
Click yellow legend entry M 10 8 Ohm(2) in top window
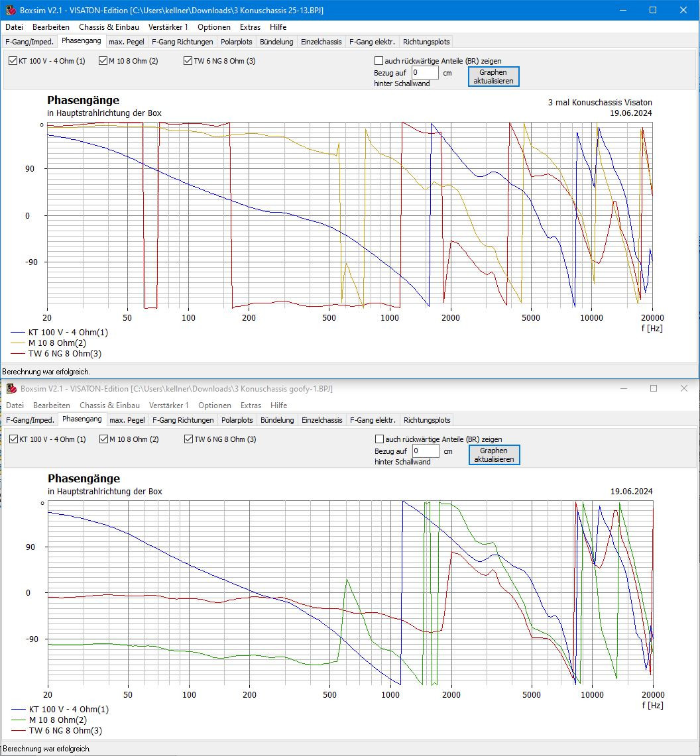tap(48, 343)
